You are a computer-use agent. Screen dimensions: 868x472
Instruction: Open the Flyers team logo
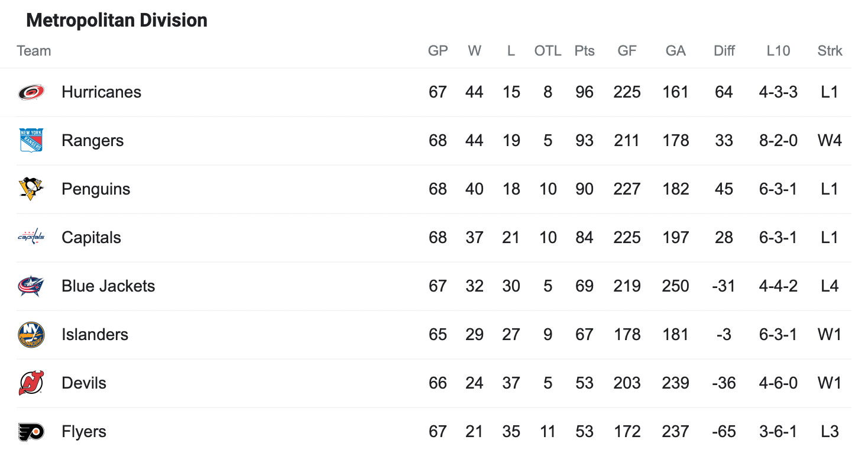[31, 432]
